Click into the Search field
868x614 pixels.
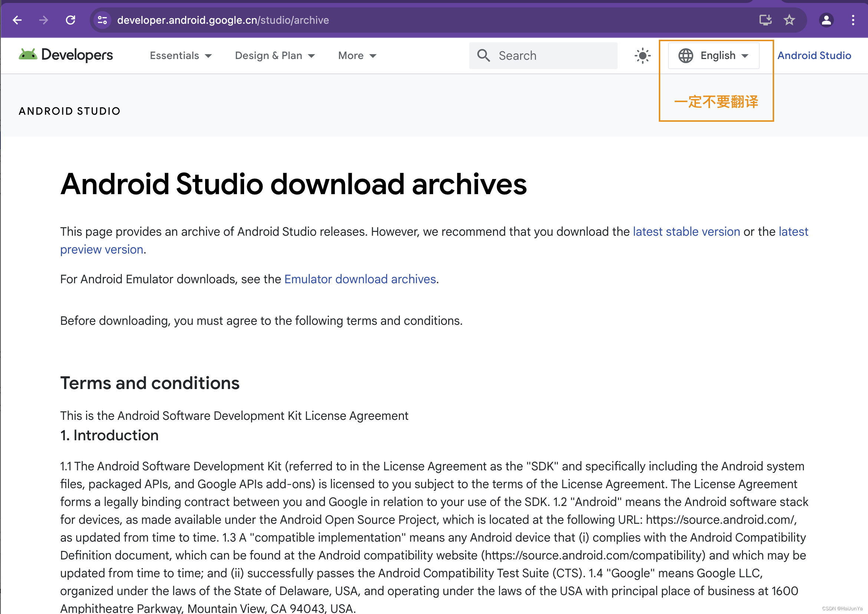click(543, 56)
